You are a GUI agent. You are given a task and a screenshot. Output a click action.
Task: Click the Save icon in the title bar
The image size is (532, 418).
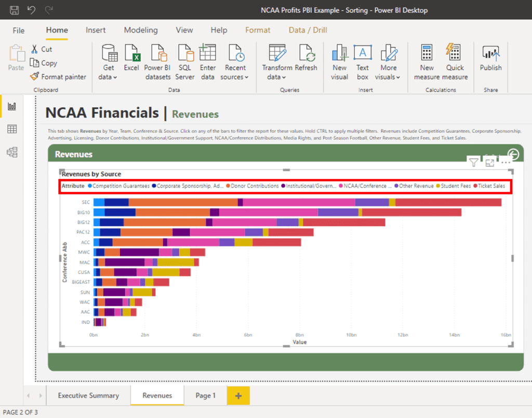13,9
